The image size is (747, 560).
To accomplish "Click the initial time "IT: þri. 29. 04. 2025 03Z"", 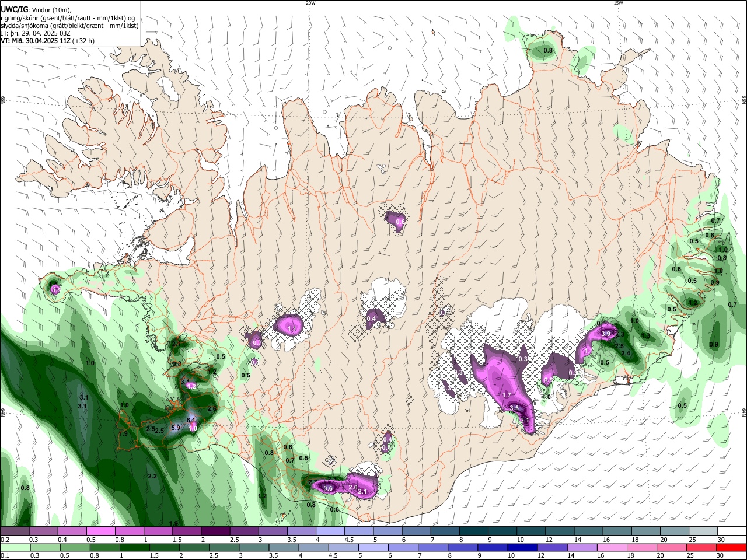I will [36, 33].
